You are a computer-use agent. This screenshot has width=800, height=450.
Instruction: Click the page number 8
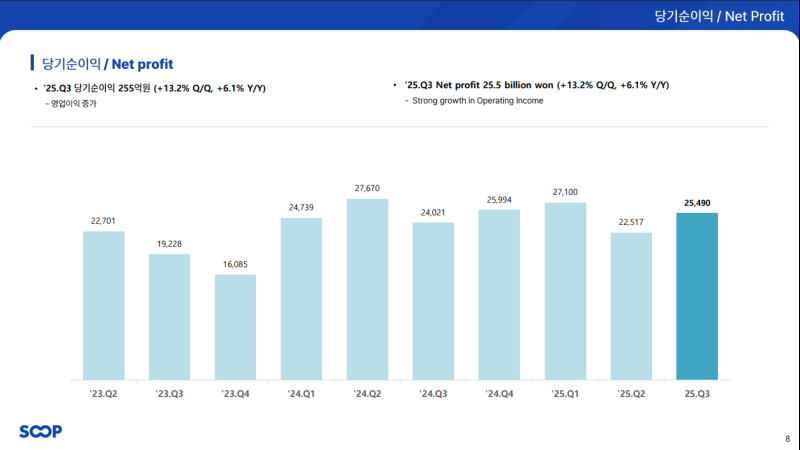point(786,438)
